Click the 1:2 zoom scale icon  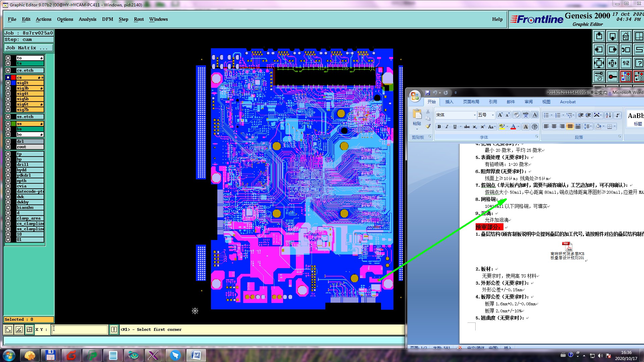click(x=626, y=63)
